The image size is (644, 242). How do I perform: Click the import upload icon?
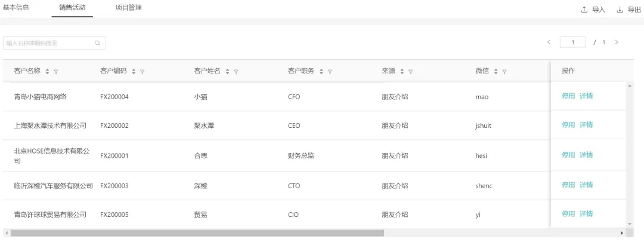tap(584, 10)
